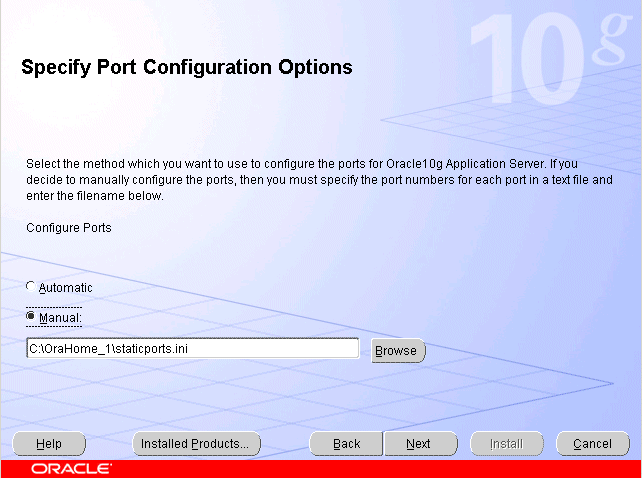Proceed with the Next button
Screen dimensions: 642x478
(x=420, y=444)
